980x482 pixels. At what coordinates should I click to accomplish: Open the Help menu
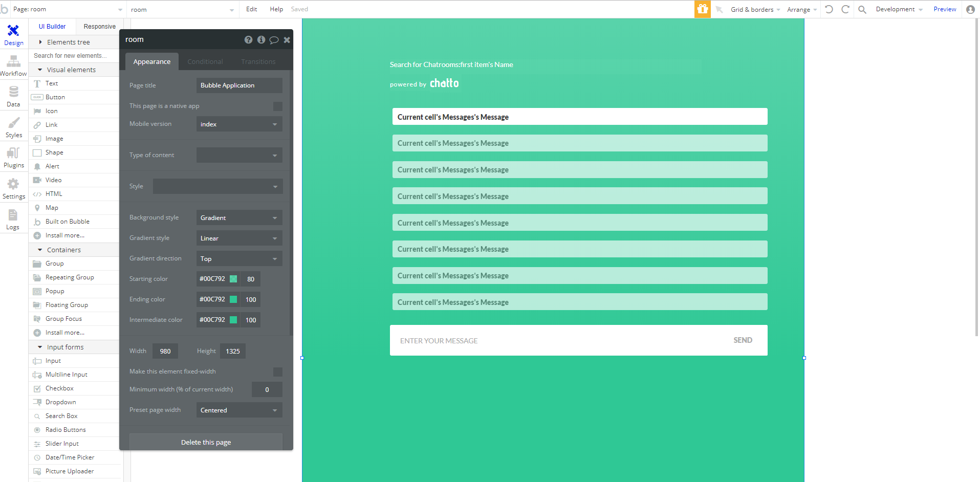click(x=276, y=9)
